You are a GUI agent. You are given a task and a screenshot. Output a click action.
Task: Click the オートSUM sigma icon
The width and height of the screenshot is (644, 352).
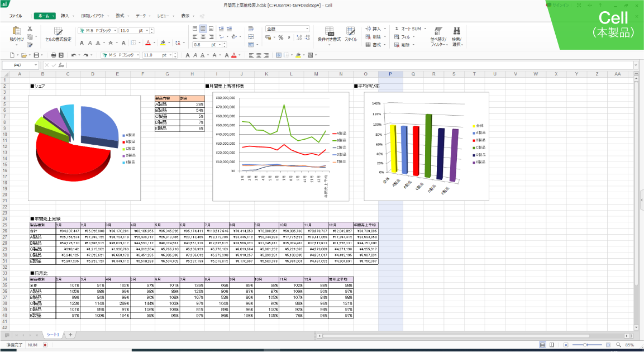(397, 29)
